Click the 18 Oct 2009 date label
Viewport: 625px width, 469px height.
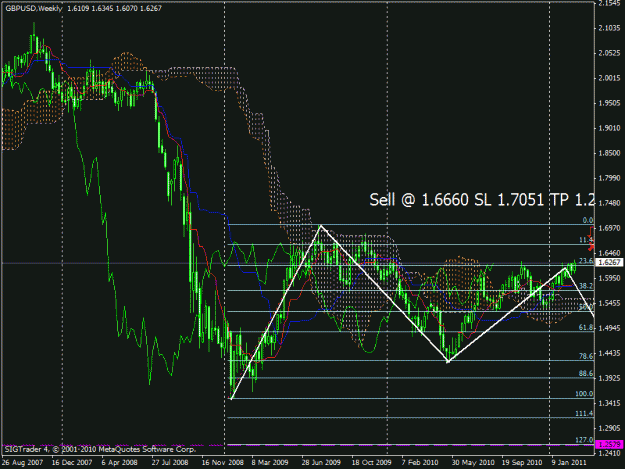tap(371, 463)
